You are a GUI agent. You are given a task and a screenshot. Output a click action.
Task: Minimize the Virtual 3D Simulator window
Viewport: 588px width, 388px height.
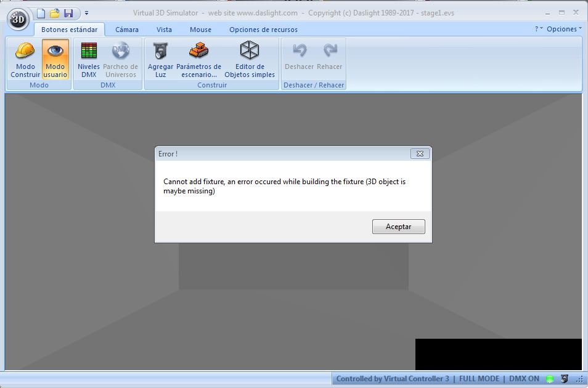pyautogui.click(x=547, y=13)
